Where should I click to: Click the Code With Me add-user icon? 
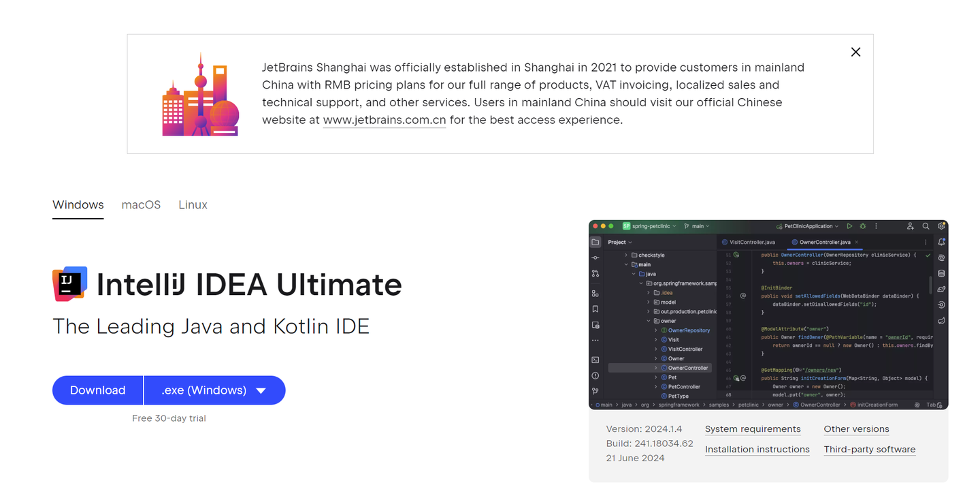click(x=910, y=226)
